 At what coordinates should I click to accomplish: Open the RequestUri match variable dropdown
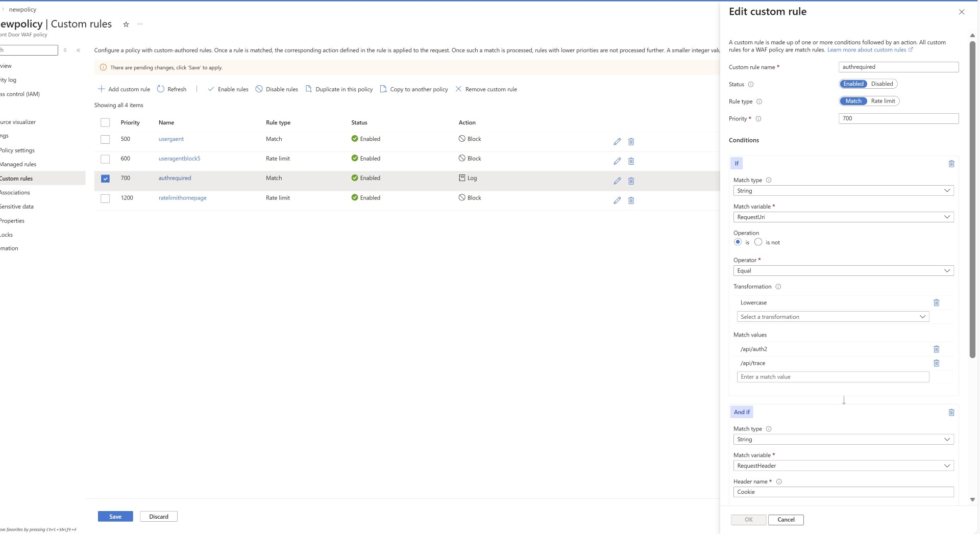click(x=844, y=217)
